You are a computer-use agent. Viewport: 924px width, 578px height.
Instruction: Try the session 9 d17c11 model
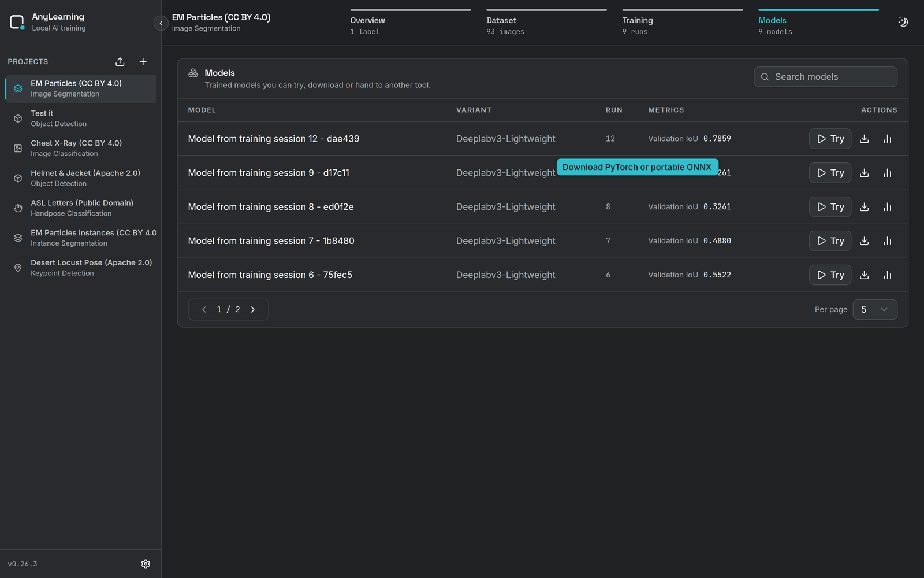(x=830, y=173)
